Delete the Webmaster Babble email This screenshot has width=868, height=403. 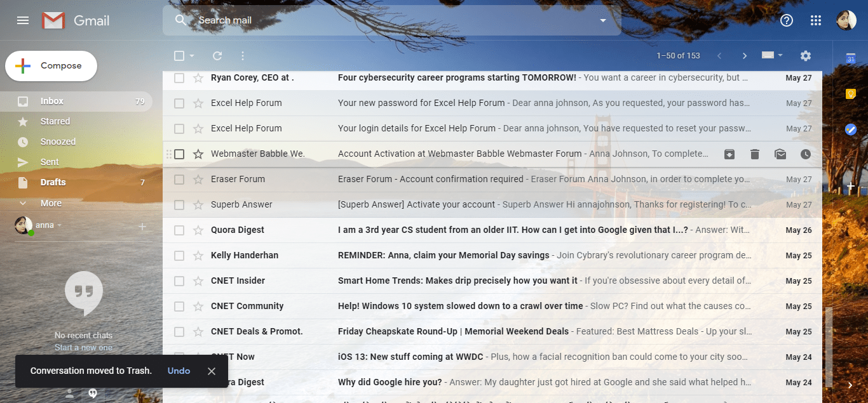click(x=754, y=154)
